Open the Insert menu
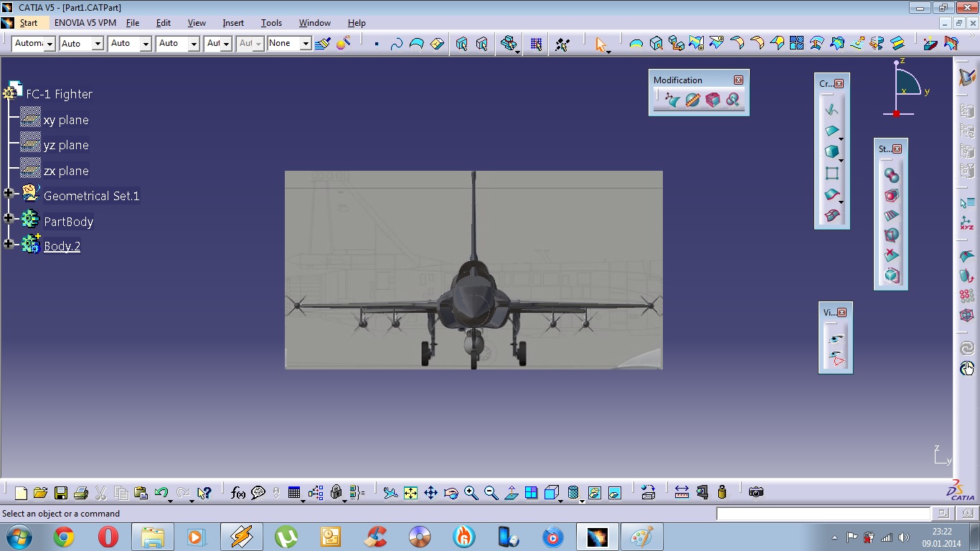Image resolution: width=980 pixels, height=551 pixels. [x=233, y=23]
